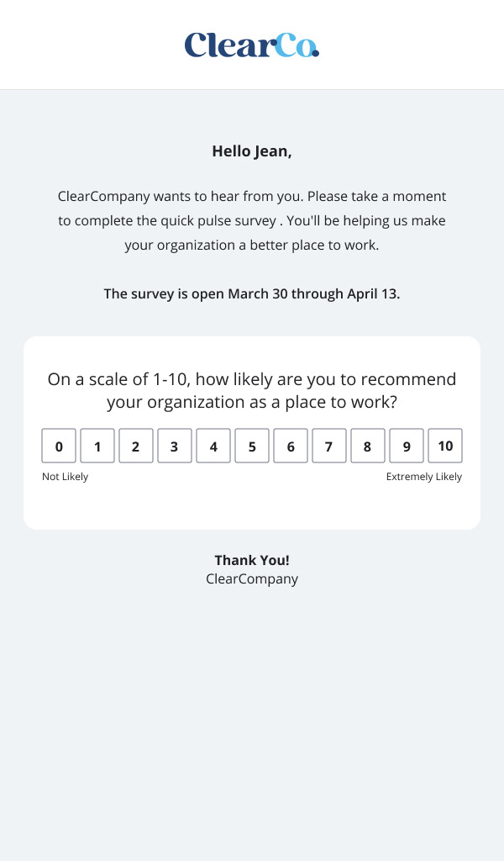Screen dimensions: 504x861
Task: Pick rating 3 box
Action: [x=175, y=446]
